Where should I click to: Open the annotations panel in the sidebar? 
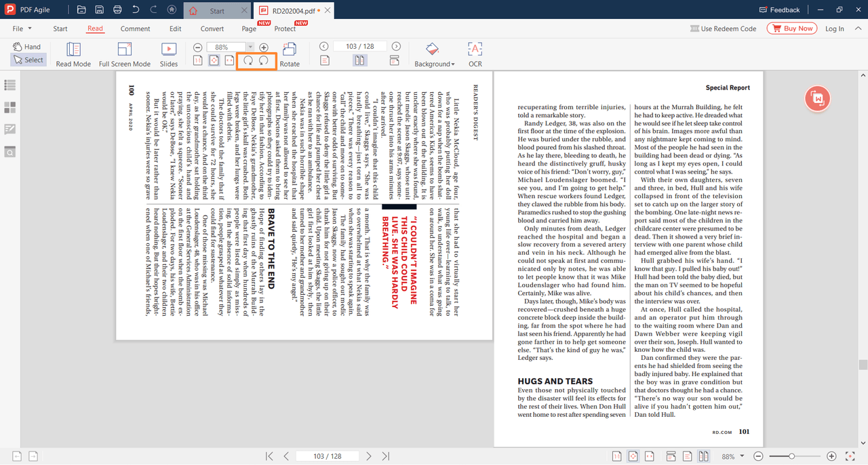pos(9,129)
